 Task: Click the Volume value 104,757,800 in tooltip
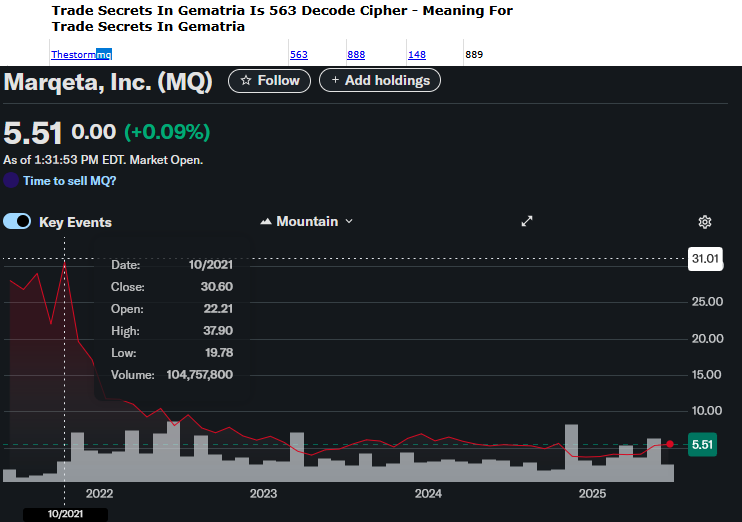coord(200,375)
